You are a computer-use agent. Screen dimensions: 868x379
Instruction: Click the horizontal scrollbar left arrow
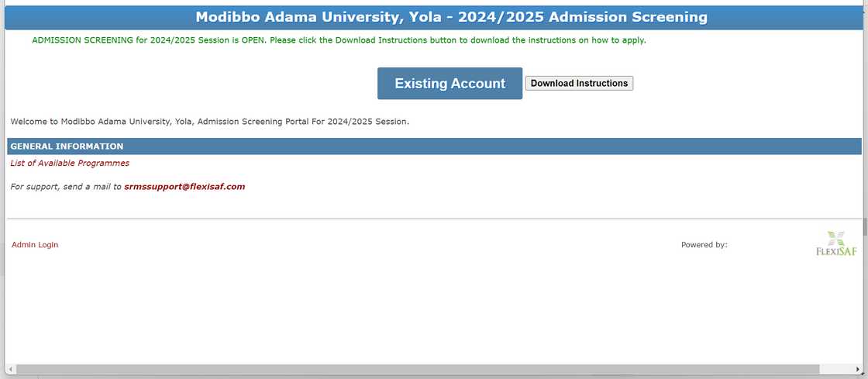[10, 370]
